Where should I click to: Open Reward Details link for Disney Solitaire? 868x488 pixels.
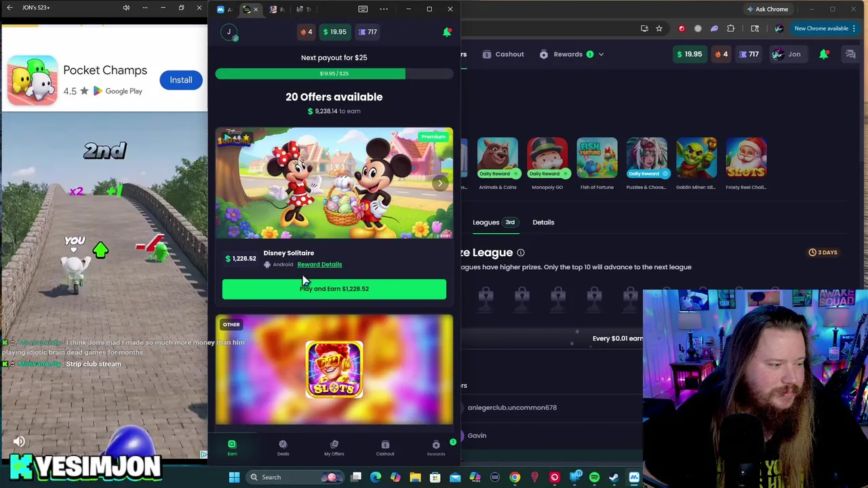319,264
